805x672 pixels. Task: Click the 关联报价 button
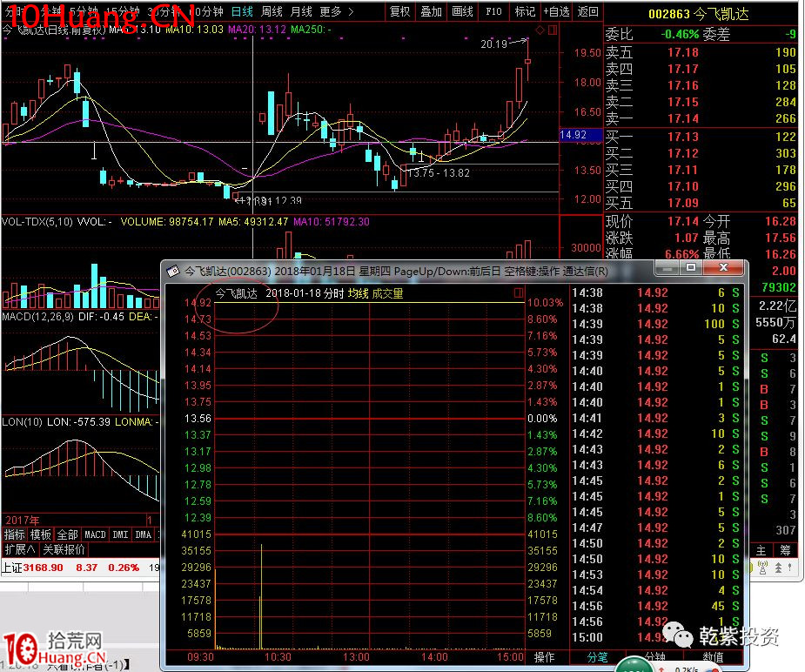[64, 549]
